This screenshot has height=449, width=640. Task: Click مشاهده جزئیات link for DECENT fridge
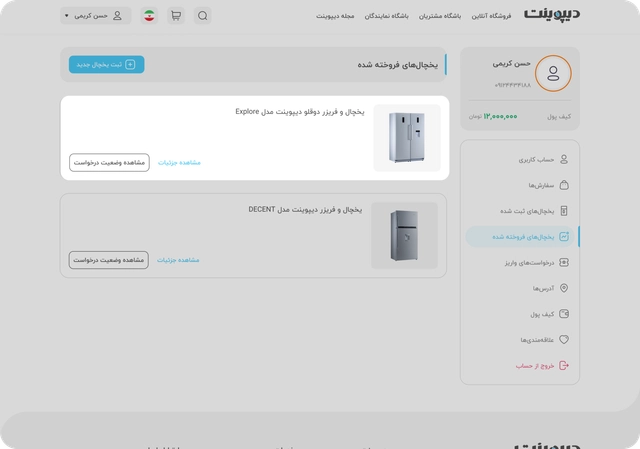pos(178,260)
